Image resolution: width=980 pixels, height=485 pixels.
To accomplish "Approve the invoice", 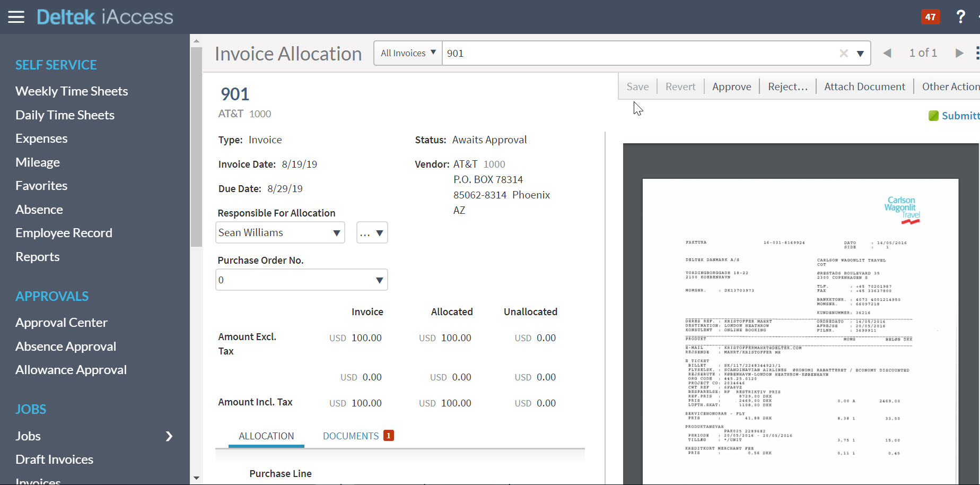I will (731, 86).
